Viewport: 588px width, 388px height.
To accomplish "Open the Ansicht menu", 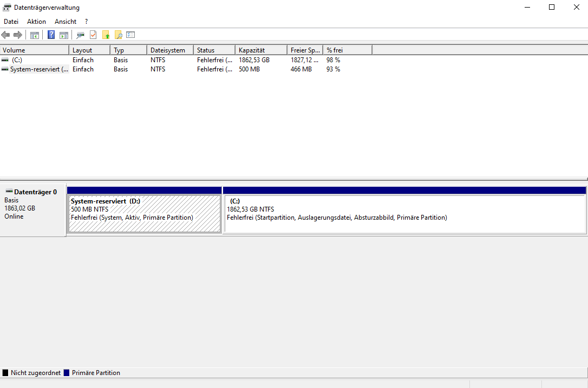I will [x=66, y=22].
